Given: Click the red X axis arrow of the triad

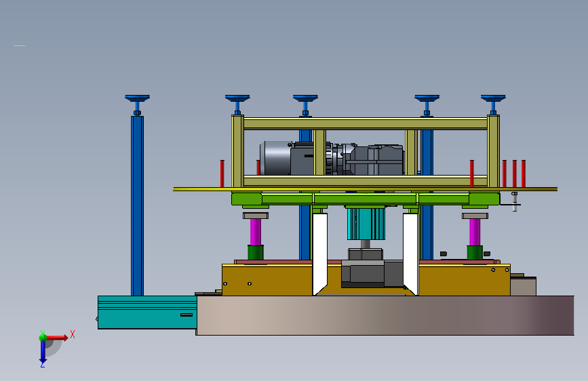Looking at the screenshot, I should click(57, 338).
